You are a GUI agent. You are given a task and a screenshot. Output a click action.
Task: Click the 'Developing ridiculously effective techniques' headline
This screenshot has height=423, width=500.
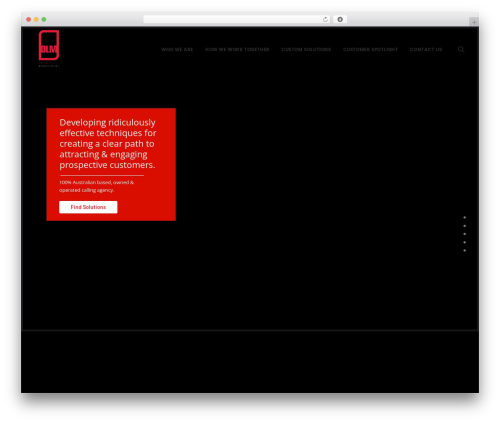coord(108,144)
